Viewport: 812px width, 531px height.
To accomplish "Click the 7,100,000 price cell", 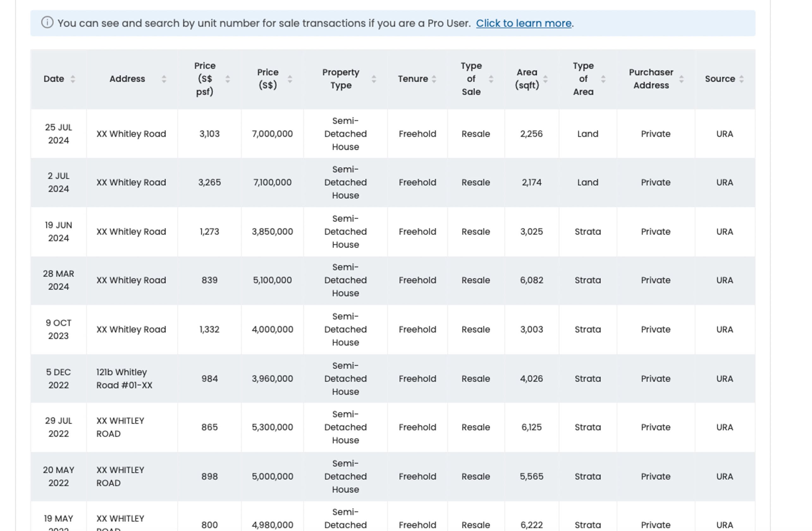I will point(272,182).
